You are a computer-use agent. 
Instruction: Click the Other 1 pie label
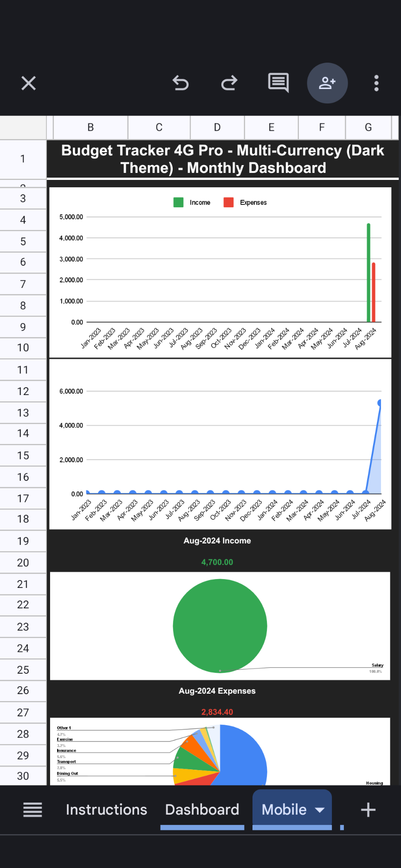pyautogui.click(x=64, y=728)
